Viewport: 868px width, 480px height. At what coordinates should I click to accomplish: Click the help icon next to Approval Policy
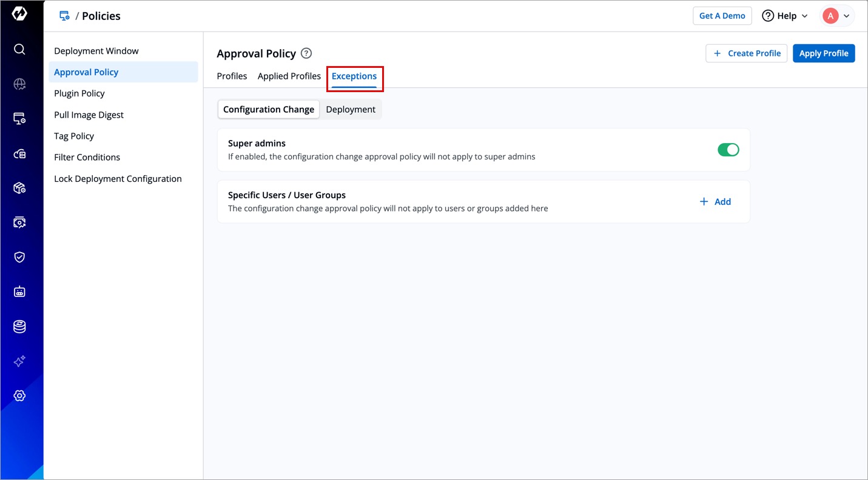(x=306, y=53)
